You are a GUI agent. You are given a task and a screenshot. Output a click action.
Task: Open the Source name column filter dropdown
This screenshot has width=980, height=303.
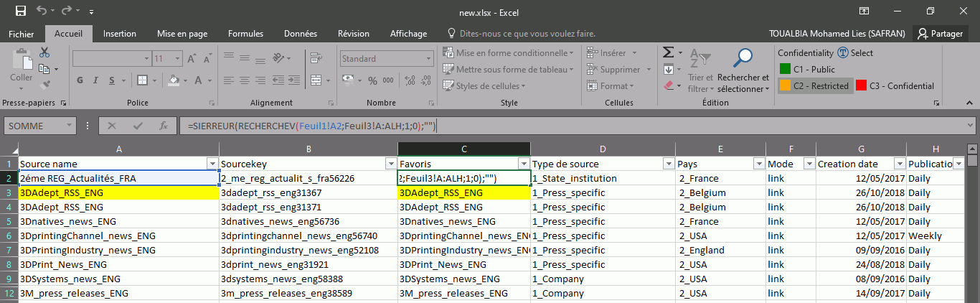[211, 164]
